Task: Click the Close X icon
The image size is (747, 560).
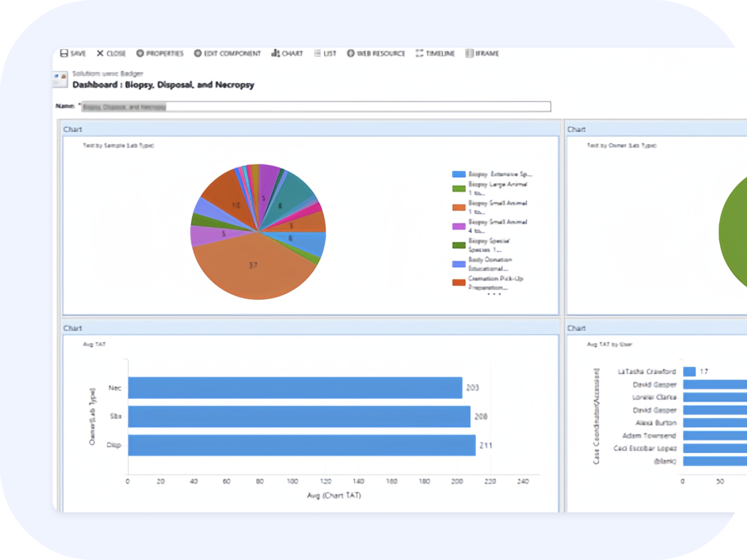Action: click(100, 53)
